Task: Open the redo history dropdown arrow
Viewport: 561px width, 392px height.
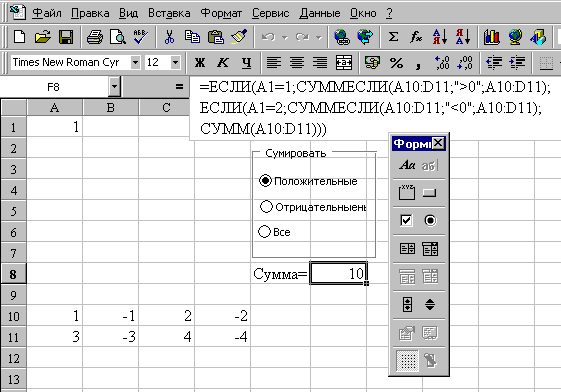Action: tap(319, 37)
